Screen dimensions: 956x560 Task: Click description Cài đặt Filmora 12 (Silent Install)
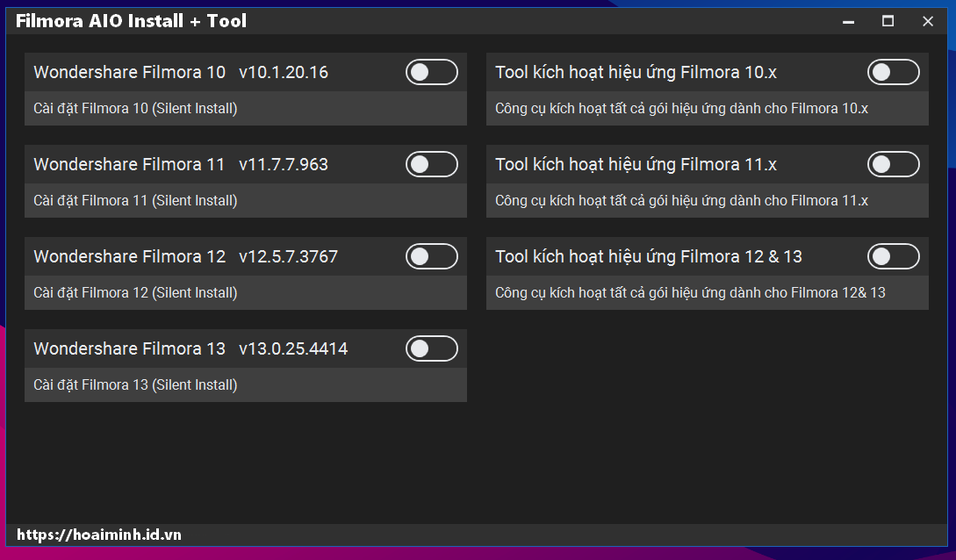tap(135, 292)
